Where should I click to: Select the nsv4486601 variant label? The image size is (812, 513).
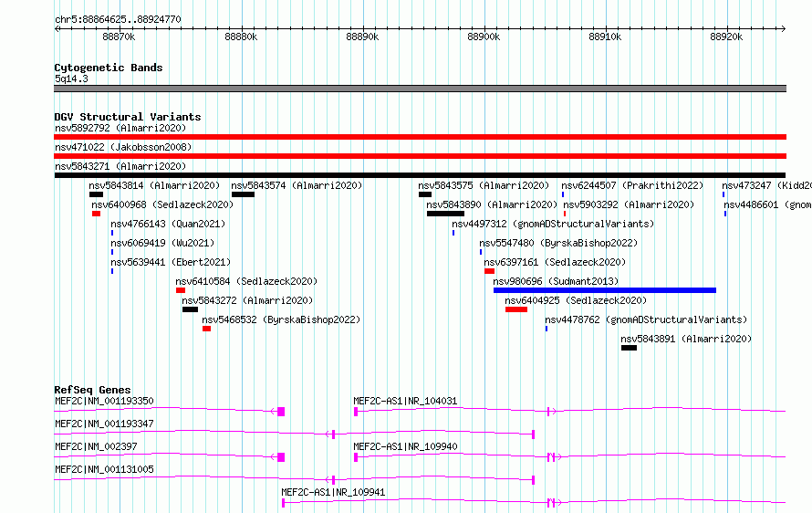(x=767, y=204)
